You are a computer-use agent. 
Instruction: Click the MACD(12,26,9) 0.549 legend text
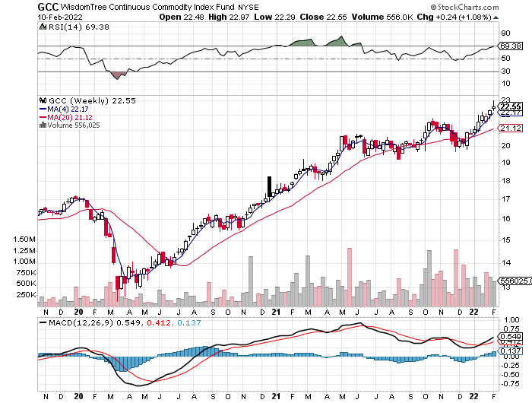coord(94,323)
